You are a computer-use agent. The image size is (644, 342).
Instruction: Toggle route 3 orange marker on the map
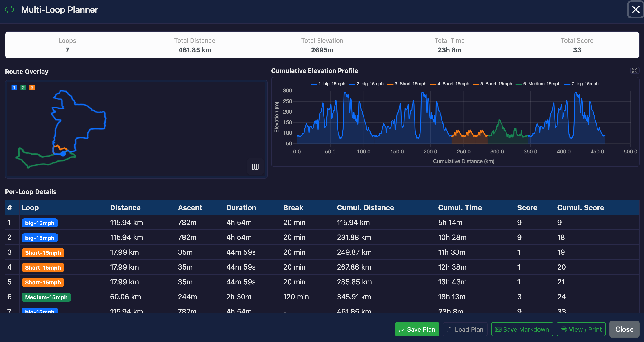click(x=32, y=87)
